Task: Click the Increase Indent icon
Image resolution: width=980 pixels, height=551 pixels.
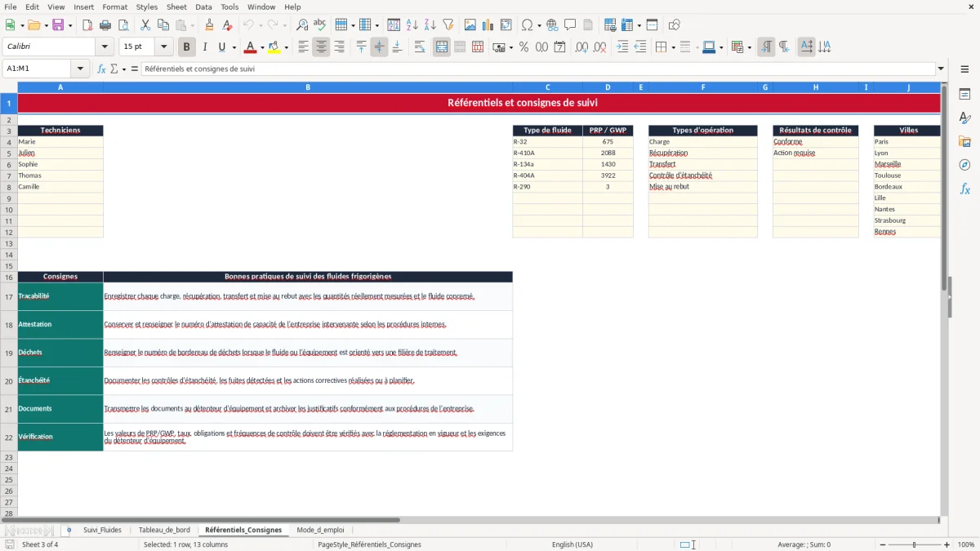Action: [622, 47]
